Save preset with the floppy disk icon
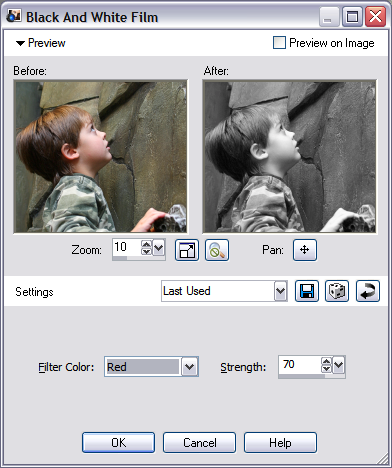 tap(307, 291)
